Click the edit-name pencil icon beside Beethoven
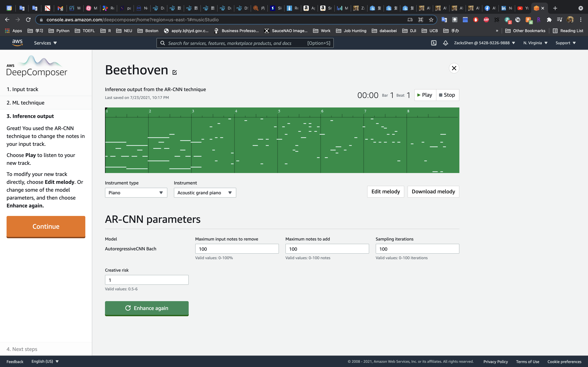This screenshot has height=367, width=588. click(x=174, y=72)
